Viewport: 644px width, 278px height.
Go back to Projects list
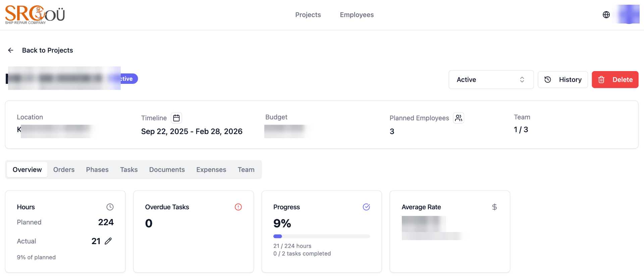pyautogui.click(x=47, y=50)
